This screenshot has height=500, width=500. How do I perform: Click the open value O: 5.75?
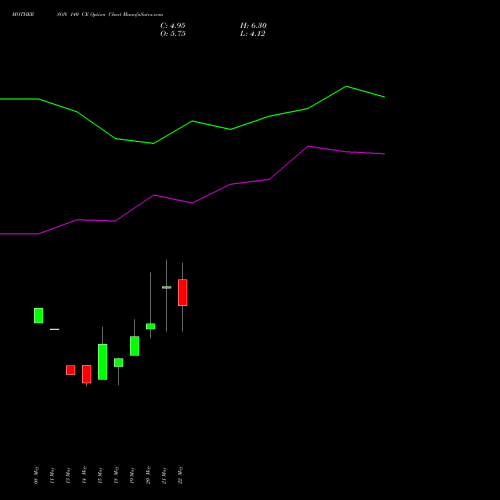point(173,34)
